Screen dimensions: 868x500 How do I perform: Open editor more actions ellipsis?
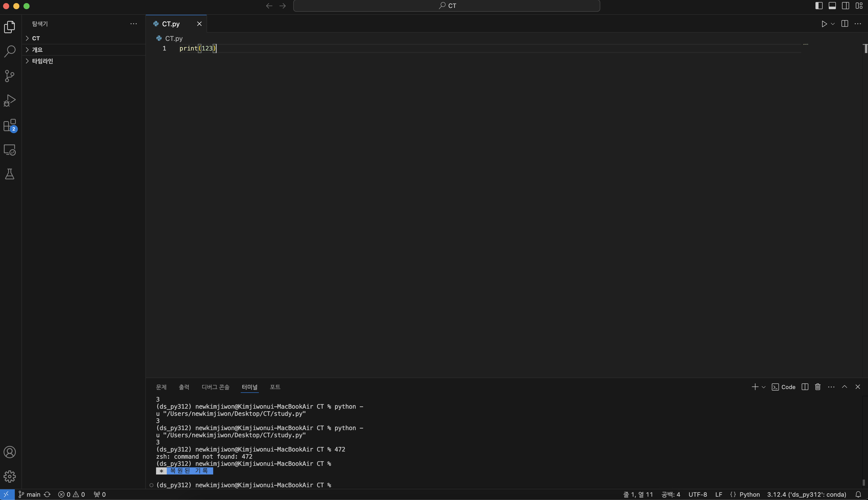858,24
